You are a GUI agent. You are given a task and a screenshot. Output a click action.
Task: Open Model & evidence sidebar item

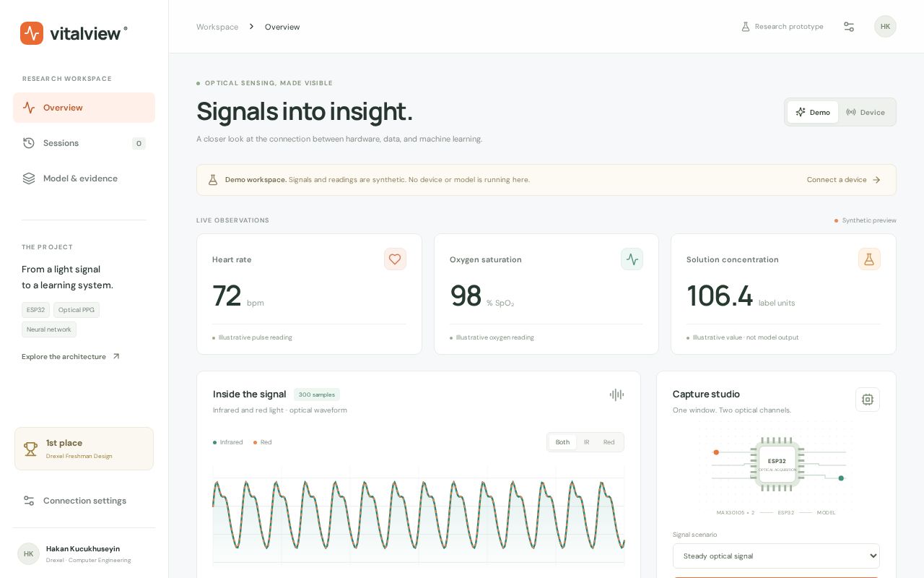pyautogui.click(x=84, y=178)
